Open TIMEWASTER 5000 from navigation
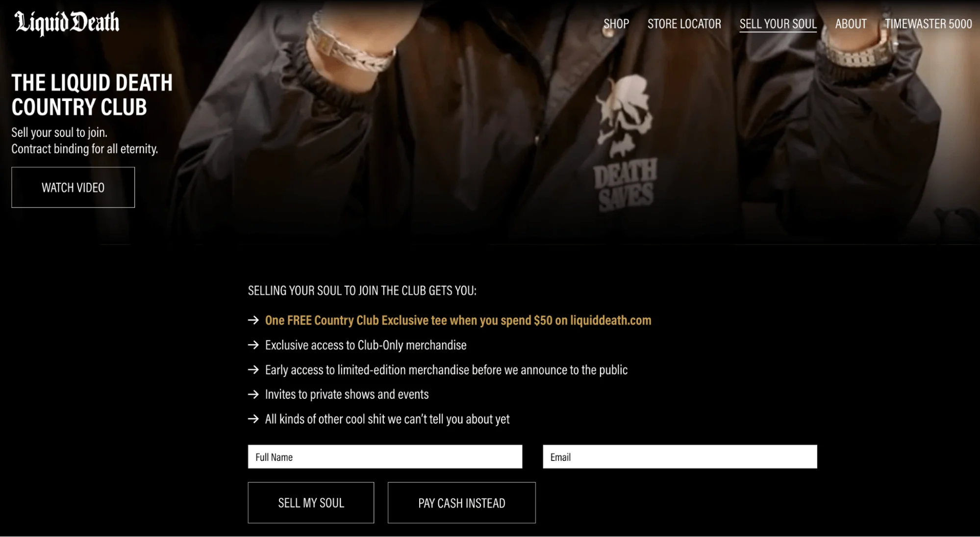The width and height of the screenshot is (980, 537). (x=928, y=24)
